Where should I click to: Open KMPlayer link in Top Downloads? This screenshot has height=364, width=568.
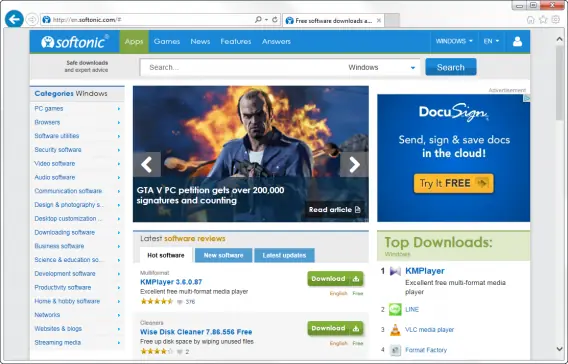tap(425, 271)
